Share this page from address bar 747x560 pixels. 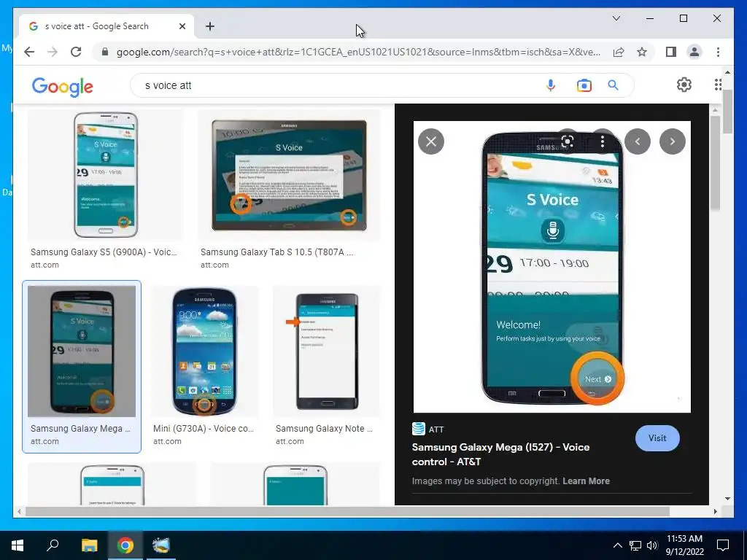tap(619, 52)
